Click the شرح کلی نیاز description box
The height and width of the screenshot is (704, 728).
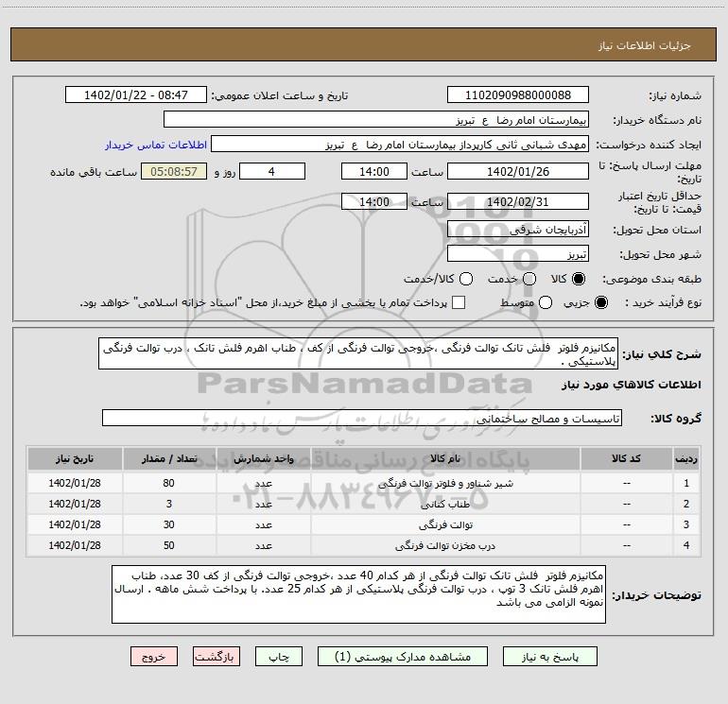pos(358,353)
